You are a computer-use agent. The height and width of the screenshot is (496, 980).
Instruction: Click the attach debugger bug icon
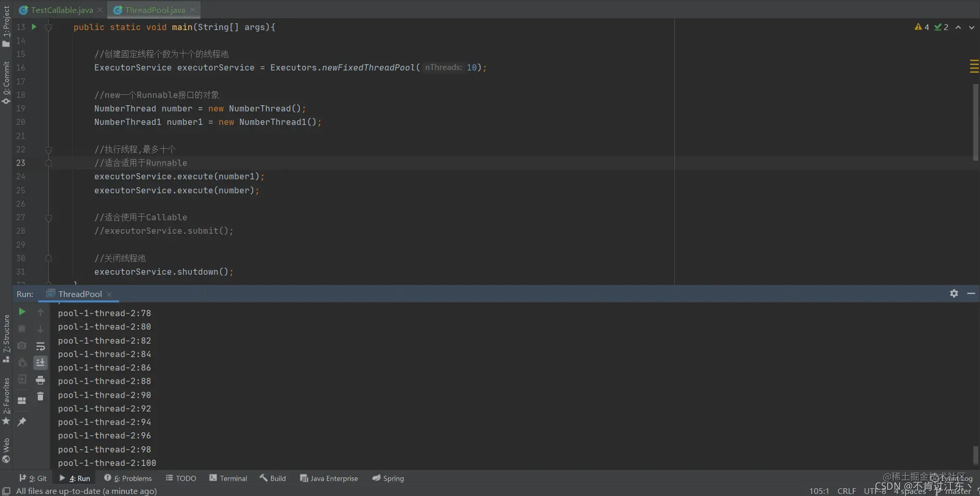[x=22, y=363]
